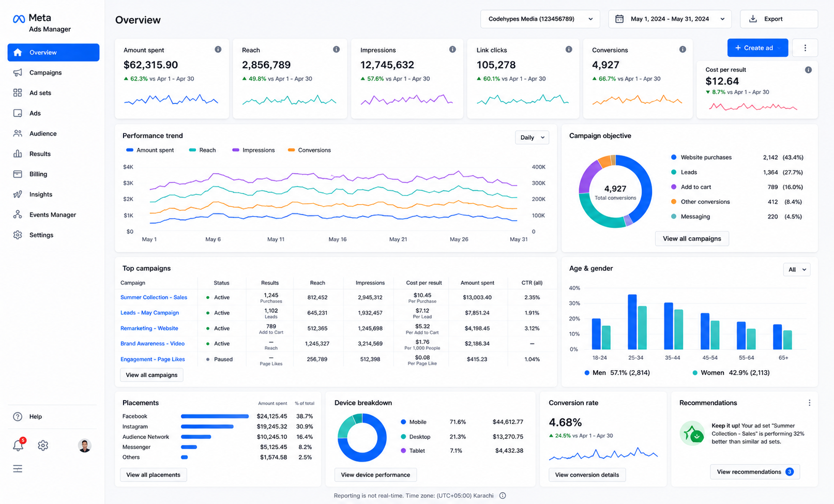Click the Events Manager nodes icon
This screenshot has width=834, height=504.
(18, 215)
